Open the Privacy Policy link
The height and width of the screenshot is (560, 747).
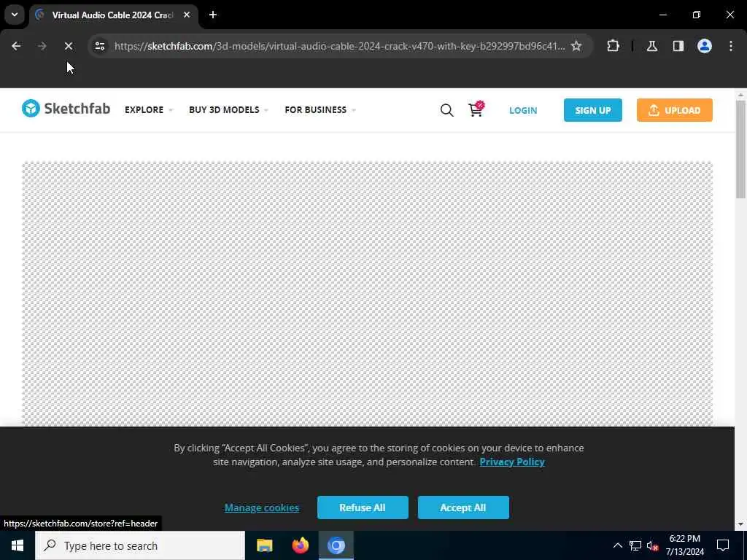(x=512, y=462)
